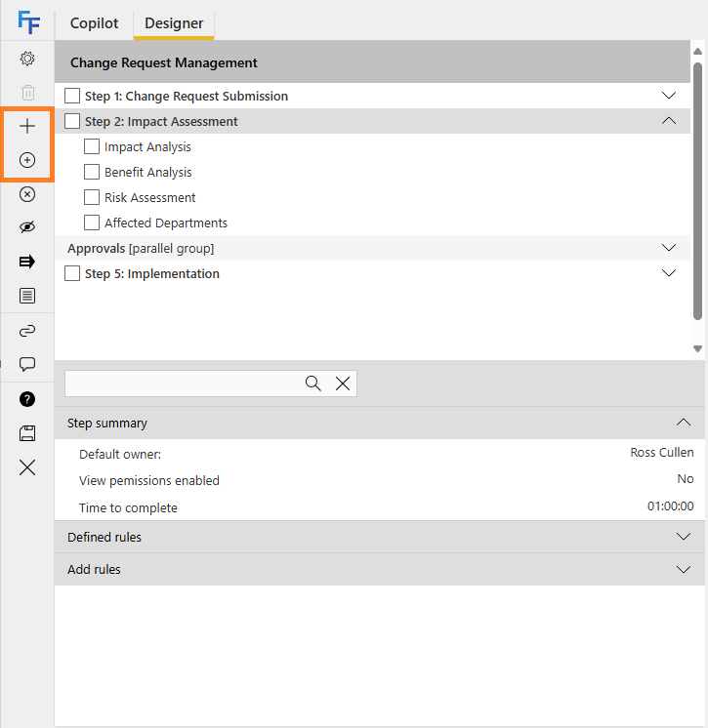The height and width of the screenshot is (728, 708).
Task: Open help via question mark icon
Action: 27,399
